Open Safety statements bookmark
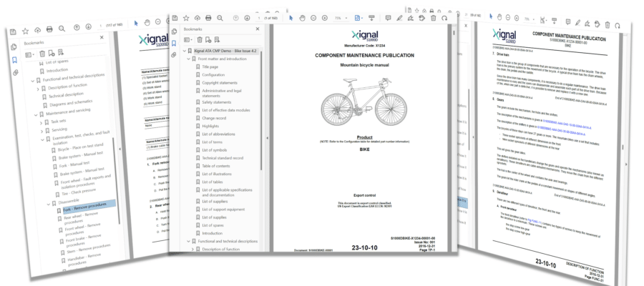The height and width of the screenshot is (286, 644). (216, 102)
